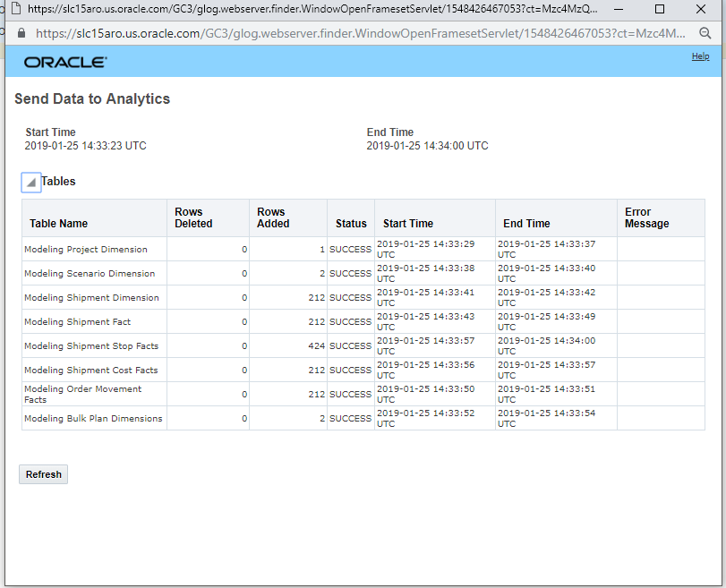Click the Refresh button
This screenshot has height=588, width=726.
pyautogui.click(x=44, y=474)
